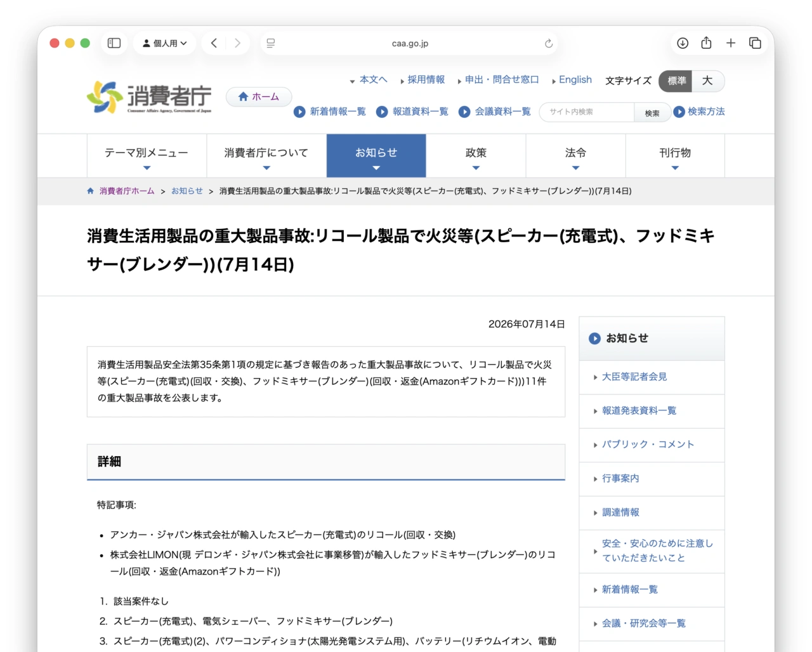This screenshot has height=652, width=812.
Task: Click the 検索 search button
Action: pyautogui.click(x=652, y=113)
